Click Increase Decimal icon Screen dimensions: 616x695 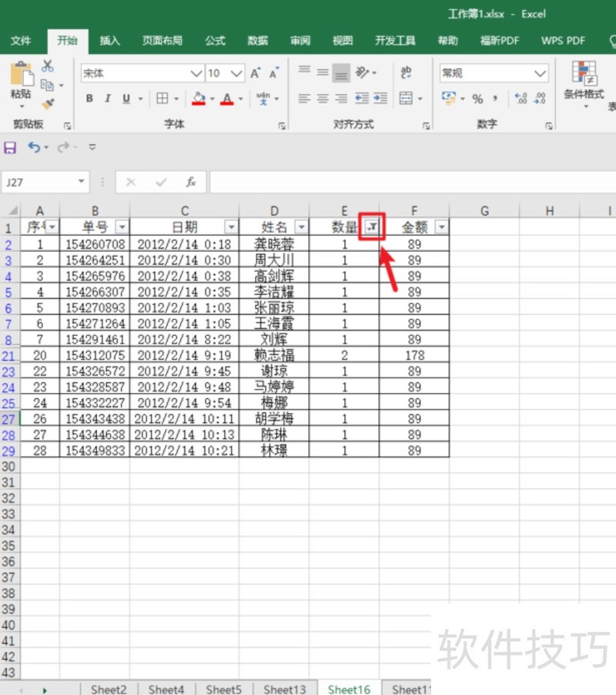point(521,99)
